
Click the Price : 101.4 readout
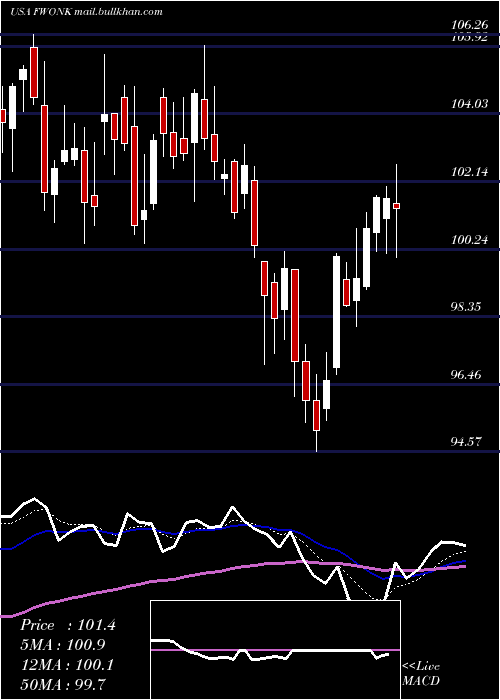point(68,625)
